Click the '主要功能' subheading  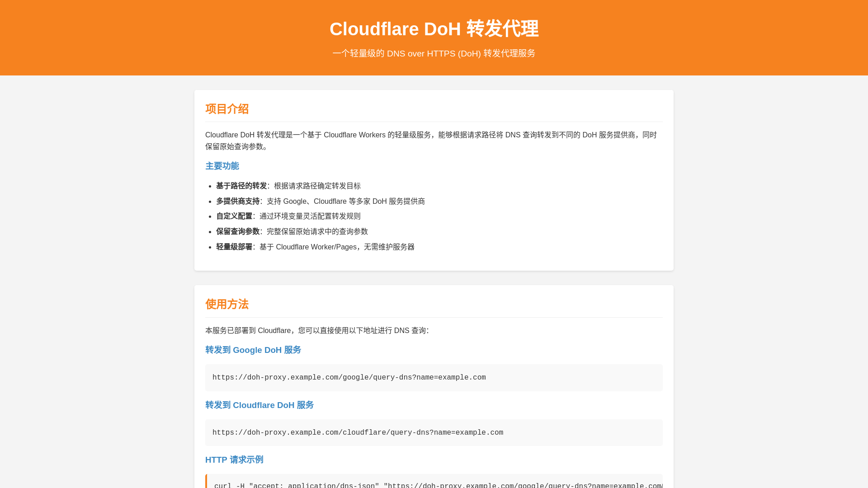tap(222, 166)
